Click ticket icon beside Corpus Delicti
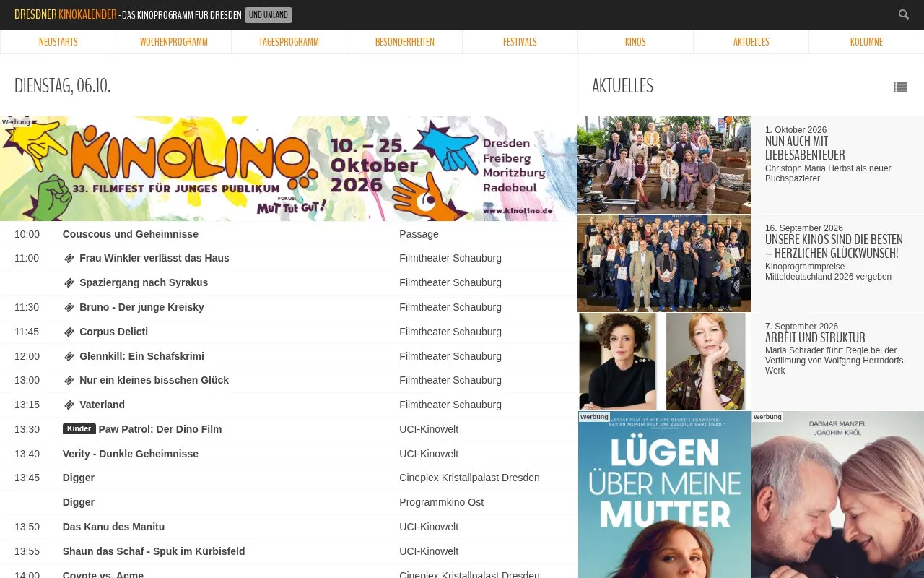This screenshot has width=924, height=578. click(x=69, y=332)
